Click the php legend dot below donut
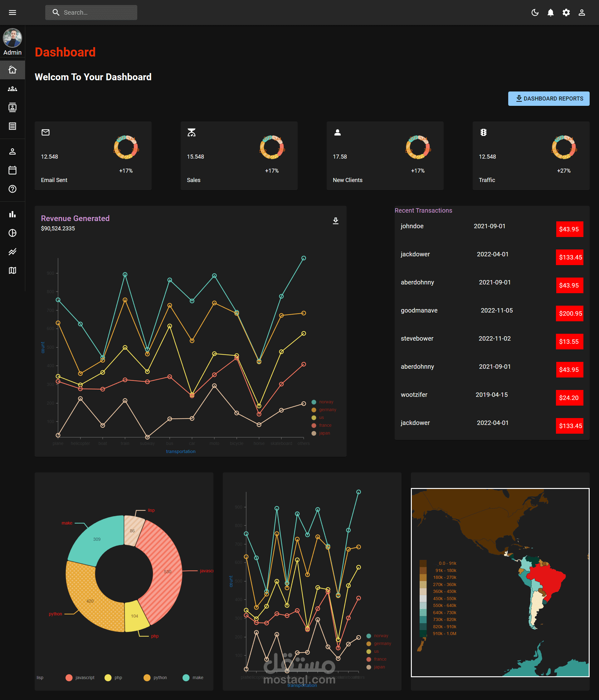This screenshot has height=700, width=599. [x=108, y=678]
